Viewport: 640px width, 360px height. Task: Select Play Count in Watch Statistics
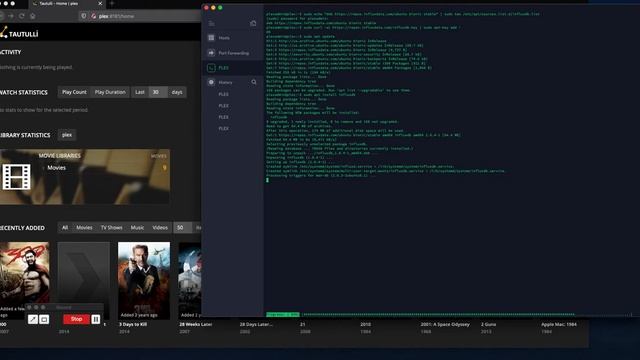click(x=74, y=92)
